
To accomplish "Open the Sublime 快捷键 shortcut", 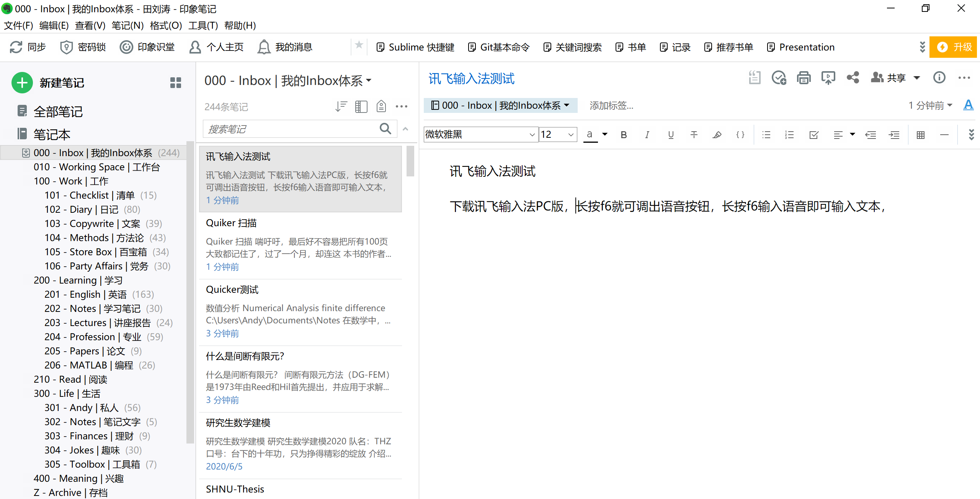I will click(x=416, y=47).
